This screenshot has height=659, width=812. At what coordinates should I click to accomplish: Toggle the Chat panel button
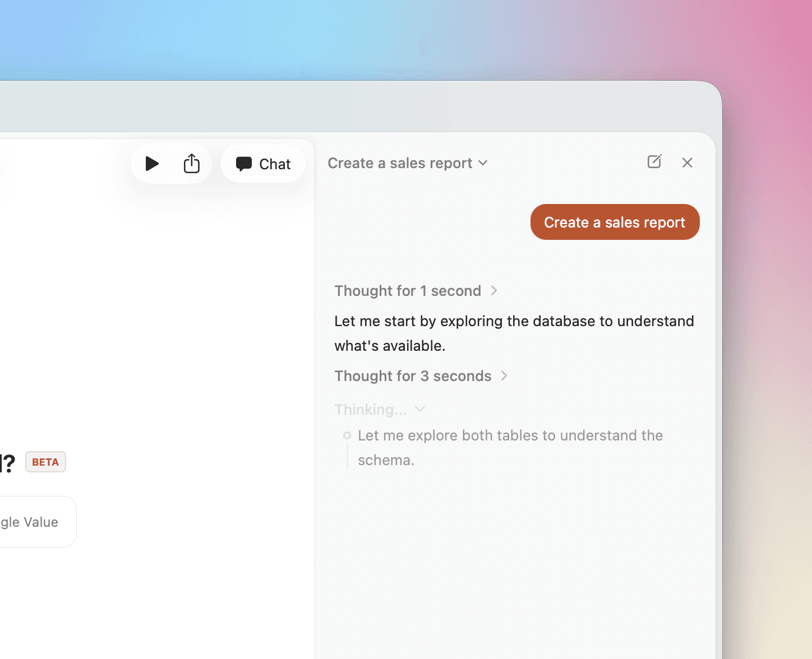coord(263,164)
